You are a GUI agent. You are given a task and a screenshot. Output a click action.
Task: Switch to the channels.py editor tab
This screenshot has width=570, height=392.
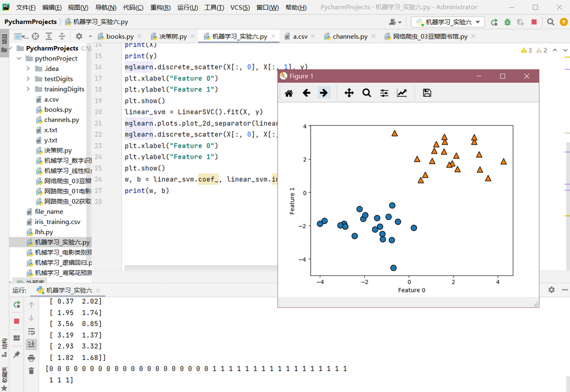(x=350, y=36)
